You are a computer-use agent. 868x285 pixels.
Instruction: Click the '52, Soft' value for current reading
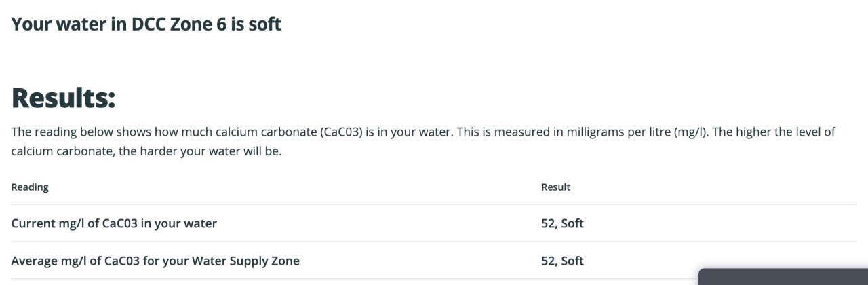[562, 223]
